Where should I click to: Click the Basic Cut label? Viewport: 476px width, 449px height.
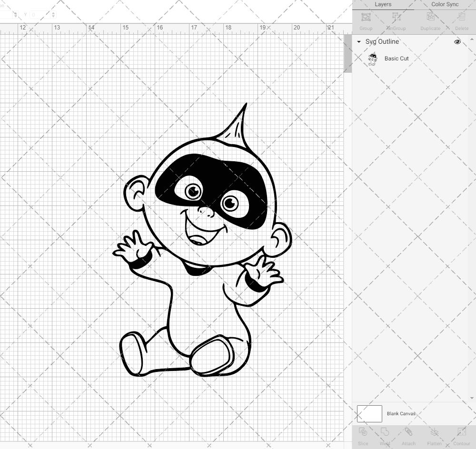[397, 59]
